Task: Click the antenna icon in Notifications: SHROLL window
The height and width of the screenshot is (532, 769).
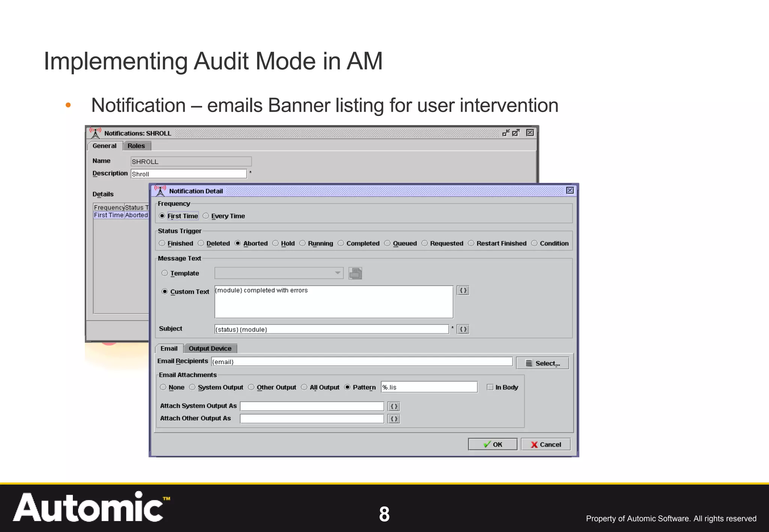Action: click(95, 133)
